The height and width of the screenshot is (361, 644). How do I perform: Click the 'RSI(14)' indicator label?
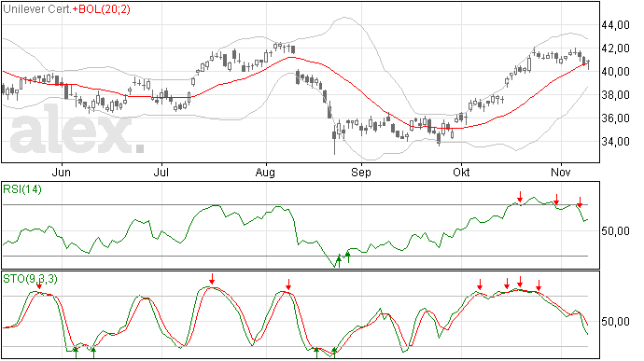point(22,189)
